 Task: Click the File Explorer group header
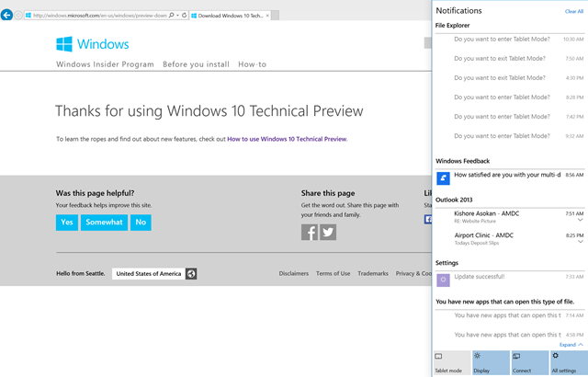coord(452,25)
